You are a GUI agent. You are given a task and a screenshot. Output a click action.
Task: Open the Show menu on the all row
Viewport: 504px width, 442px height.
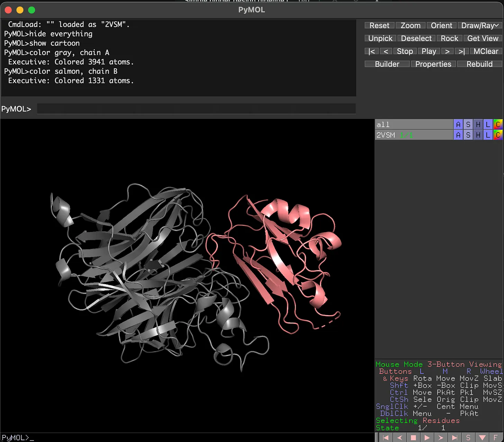coord(468,124)
